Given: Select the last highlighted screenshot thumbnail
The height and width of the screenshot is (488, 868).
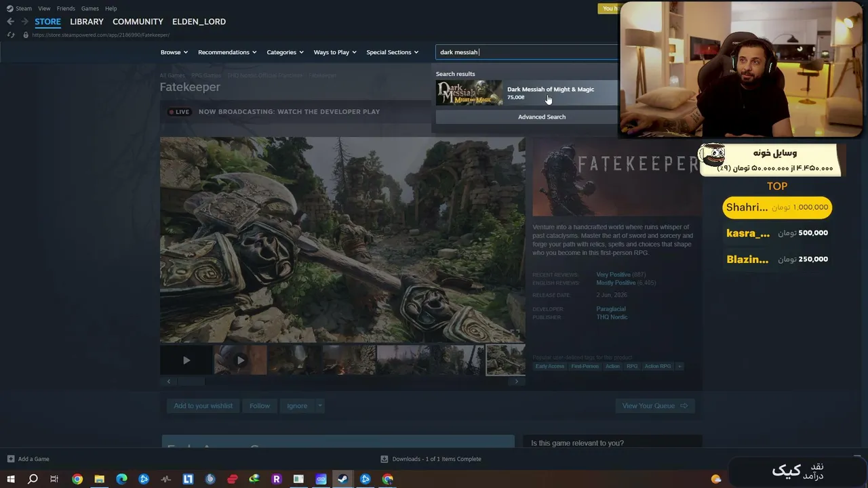Looking at the screenshot, I should [505, 360].
